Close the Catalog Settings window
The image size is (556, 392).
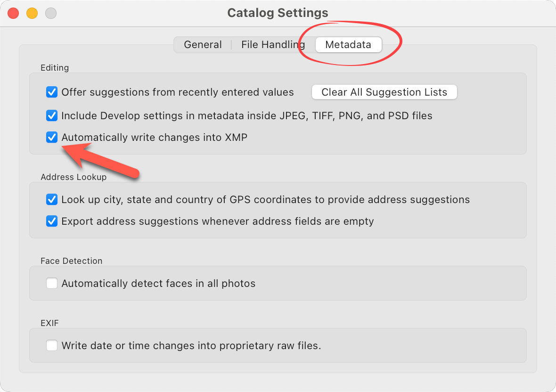[x=13, y=13]
